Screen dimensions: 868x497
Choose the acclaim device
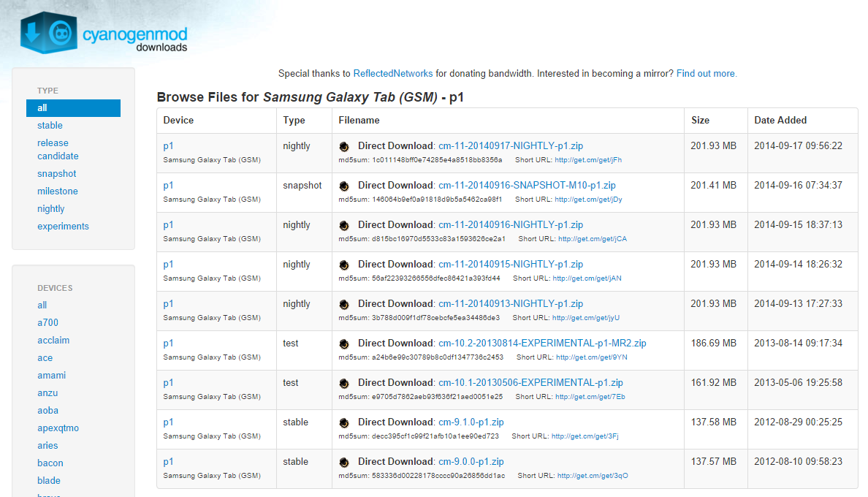tap(53, 341)
